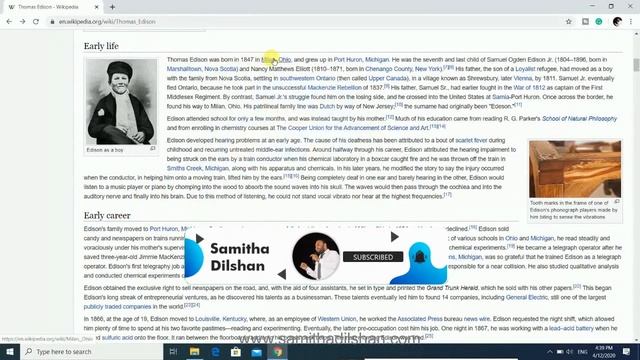Viewport: 640px width, 360px height.
Task: Click enlarge icon under boy photo
Action: (153, 149)
